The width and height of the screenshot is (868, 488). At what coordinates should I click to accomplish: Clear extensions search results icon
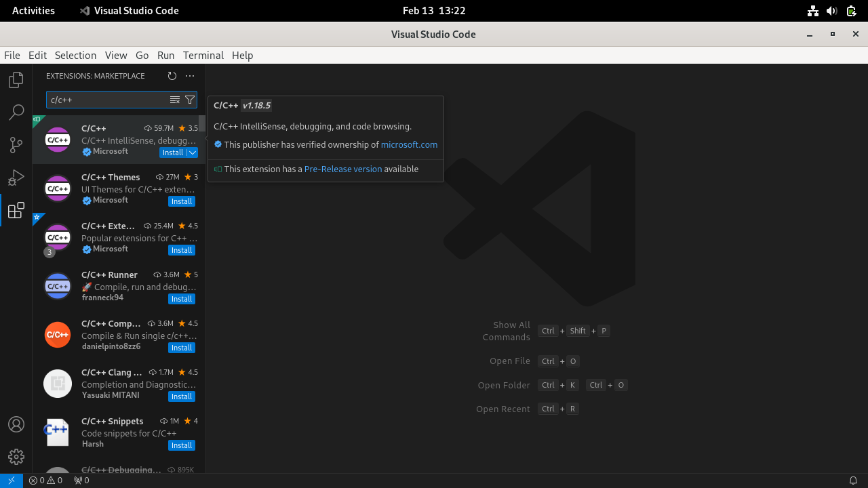coord(175,100)
